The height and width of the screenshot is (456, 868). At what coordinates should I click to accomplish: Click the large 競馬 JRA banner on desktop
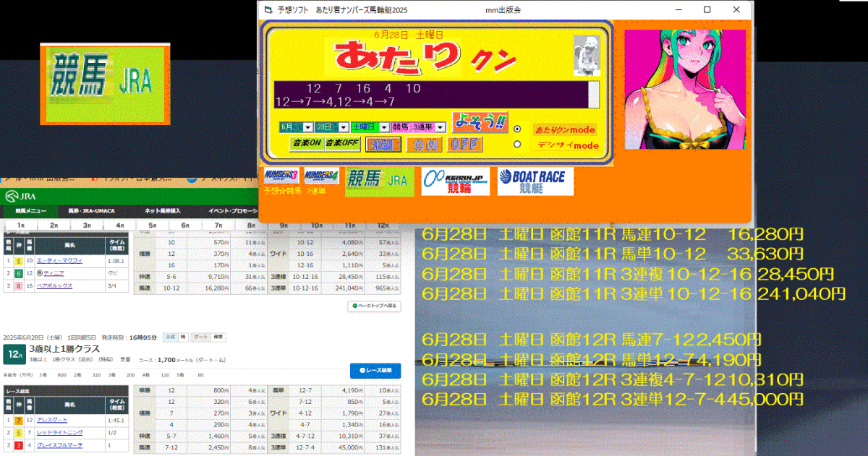(106, 83)
